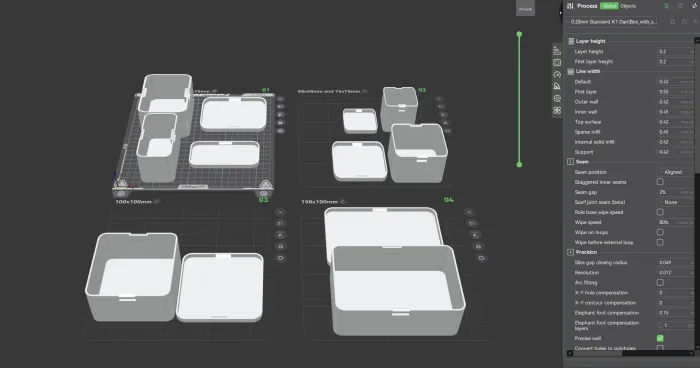Click the Default line width field
This screenshot has height=368, width=700.
pos(675,82)
